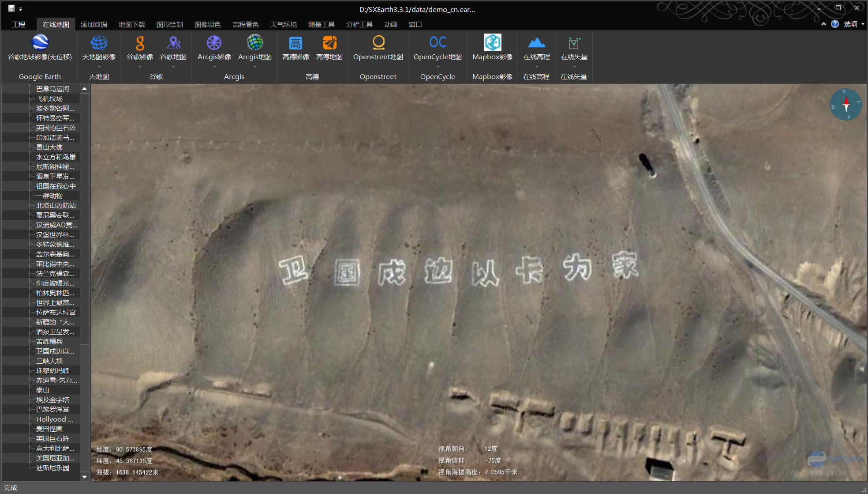868x494 pixels.
Task: Expand the 天地图影像 dropdown arrow
Action: [x=99, y=67]
